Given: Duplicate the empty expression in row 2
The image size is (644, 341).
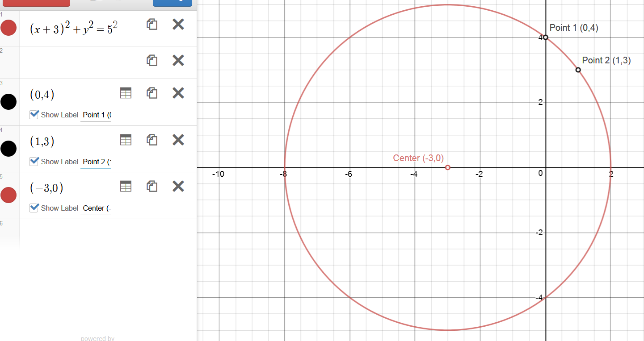Looking at the screenshot, I should point(152,60).
